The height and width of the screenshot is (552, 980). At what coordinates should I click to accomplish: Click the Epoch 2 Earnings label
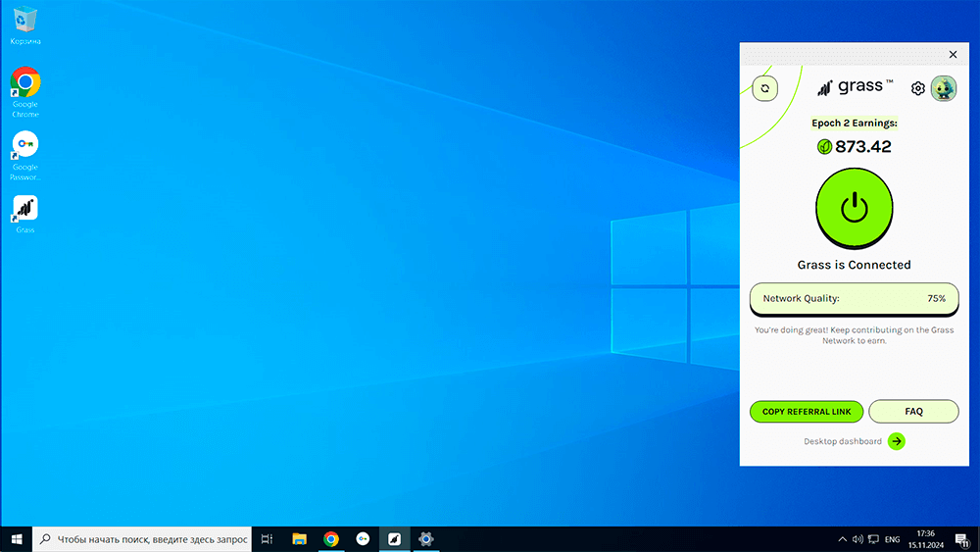[x=854, y=124]
